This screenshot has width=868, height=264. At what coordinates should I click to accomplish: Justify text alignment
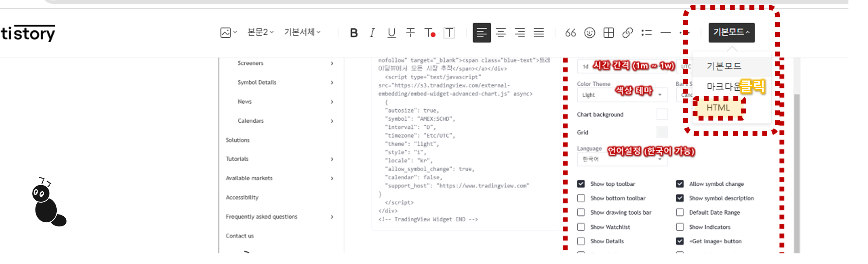point(539,33)
